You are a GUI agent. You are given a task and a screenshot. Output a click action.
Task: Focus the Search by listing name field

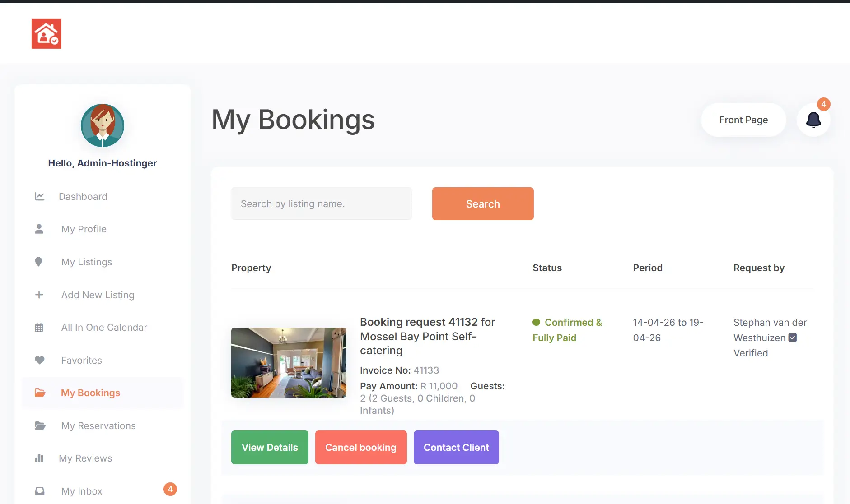coord(322,204)
